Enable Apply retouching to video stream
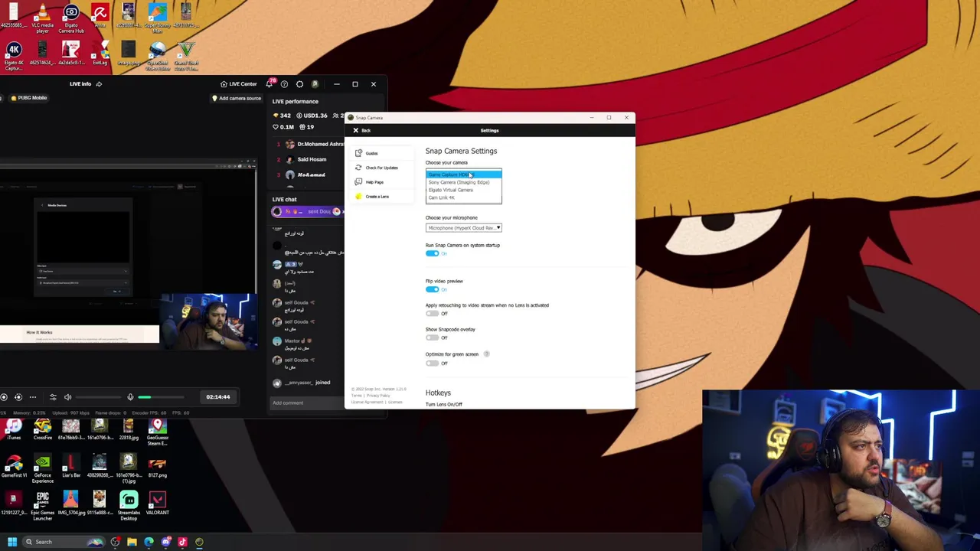This screenshot has width=980, height=551. 433,314
